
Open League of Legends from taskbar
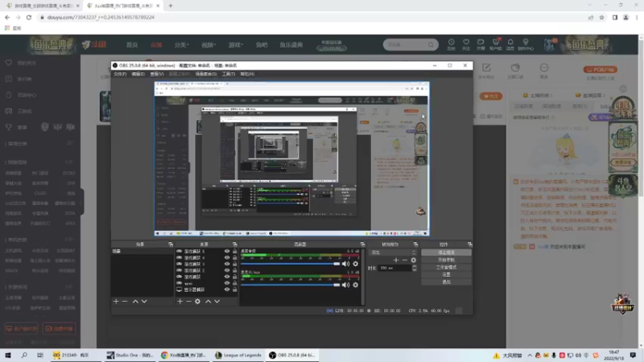pyautogui.click(x=238, y=356)
